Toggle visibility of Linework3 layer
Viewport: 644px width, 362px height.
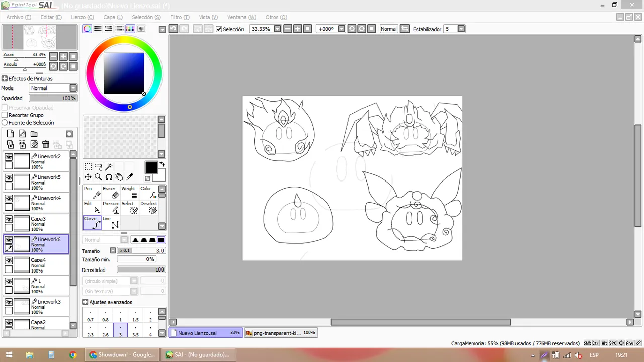click(9, 302)
